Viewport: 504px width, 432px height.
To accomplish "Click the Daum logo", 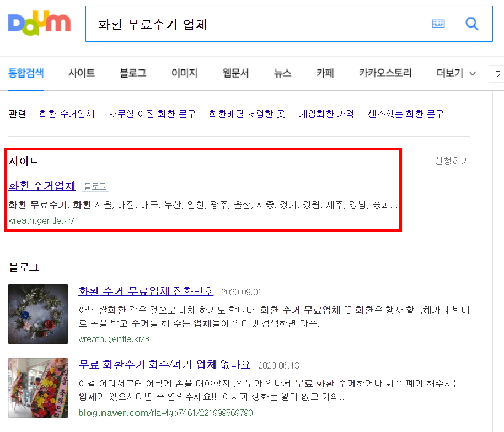I will [39, 23].
